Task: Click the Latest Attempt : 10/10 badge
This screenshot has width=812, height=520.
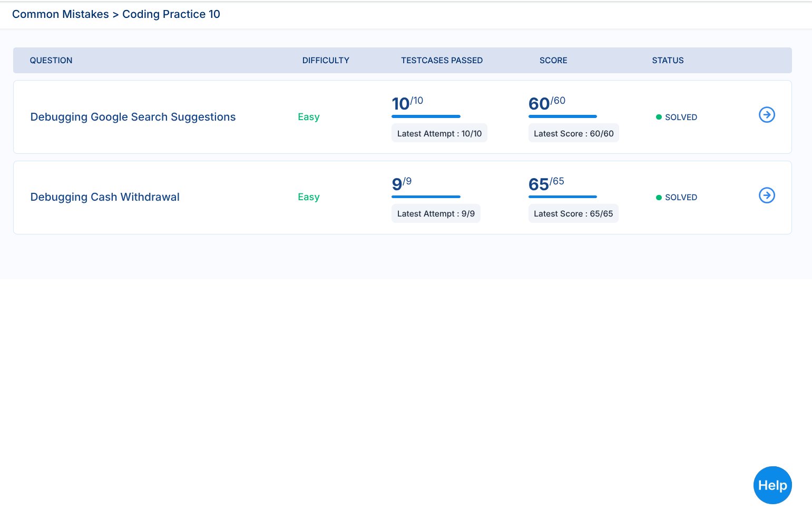Action: (x=439, y=134)
